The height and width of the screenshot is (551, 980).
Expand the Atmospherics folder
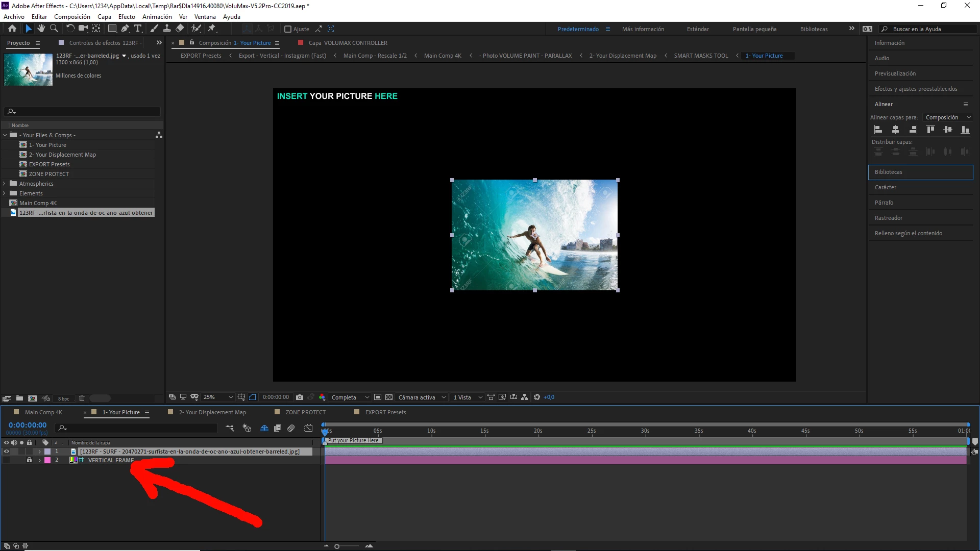[x=5, y=184]
